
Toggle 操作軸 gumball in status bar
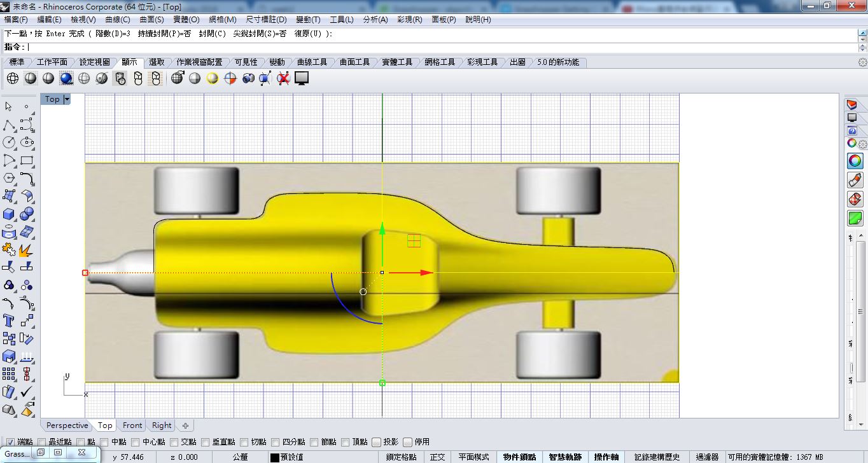pos(606,457)
